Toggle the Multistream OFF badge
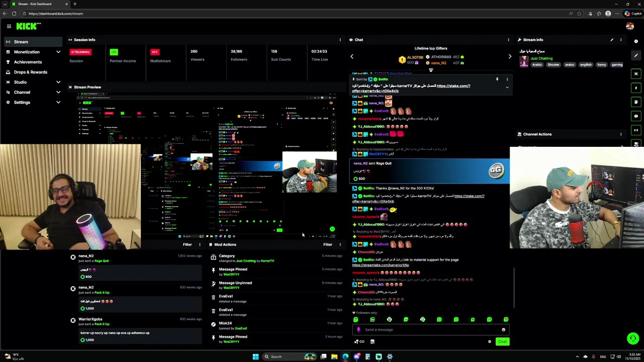 (155, 52)
